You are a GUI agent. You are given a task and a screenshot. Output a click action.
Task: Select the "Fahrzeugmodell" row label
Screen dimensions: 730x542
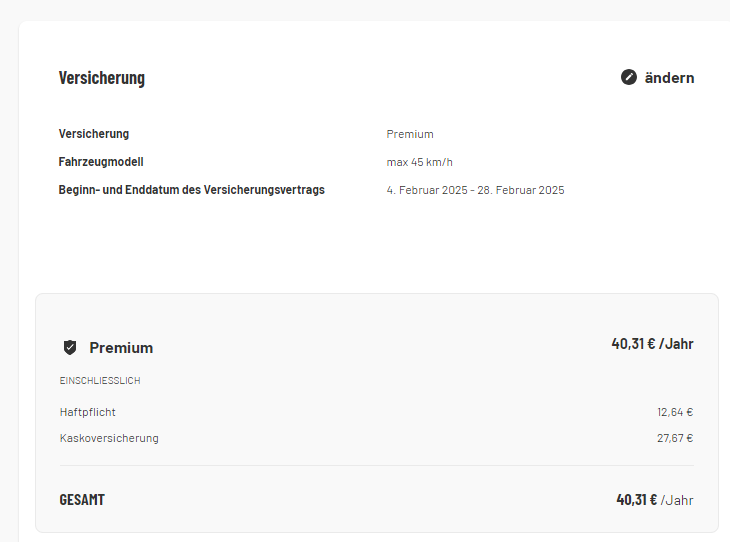point(101,162)
